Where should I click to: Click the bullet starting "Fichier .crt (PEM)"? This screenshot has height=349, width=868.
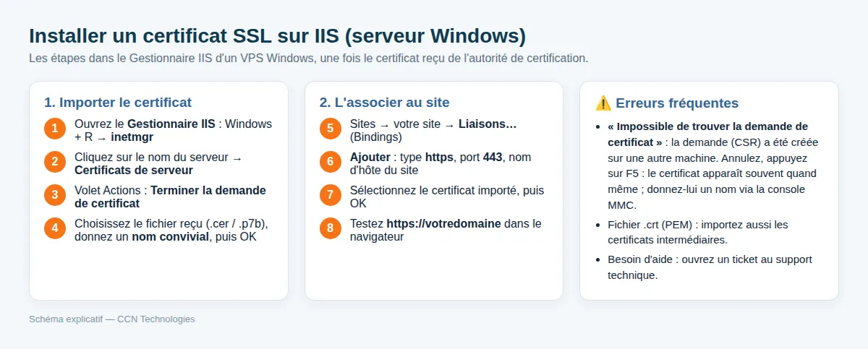(x=698, y=232)
